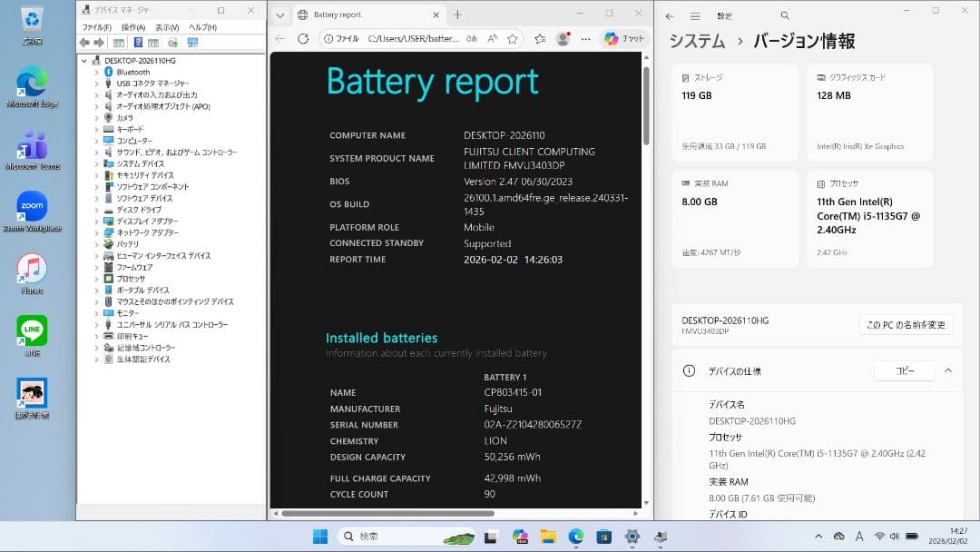Open the help icon in Device Manager toolbar
Viewport: 980px width, 552px height.
[139, 43]
